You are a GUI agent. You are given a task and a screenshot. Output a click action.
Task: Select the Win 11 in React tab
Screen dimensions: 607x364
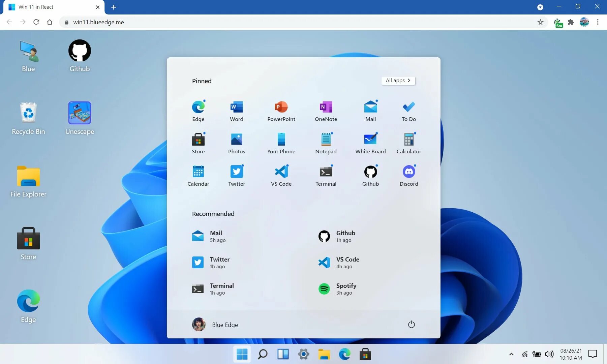pyautogui.click(x=54, y=7)
